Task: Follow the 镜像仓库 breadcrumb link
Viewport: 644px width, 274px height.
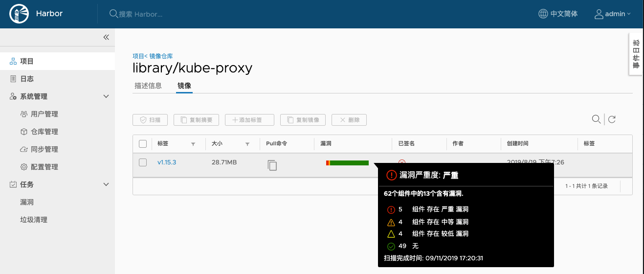Action: click(161, 56)
